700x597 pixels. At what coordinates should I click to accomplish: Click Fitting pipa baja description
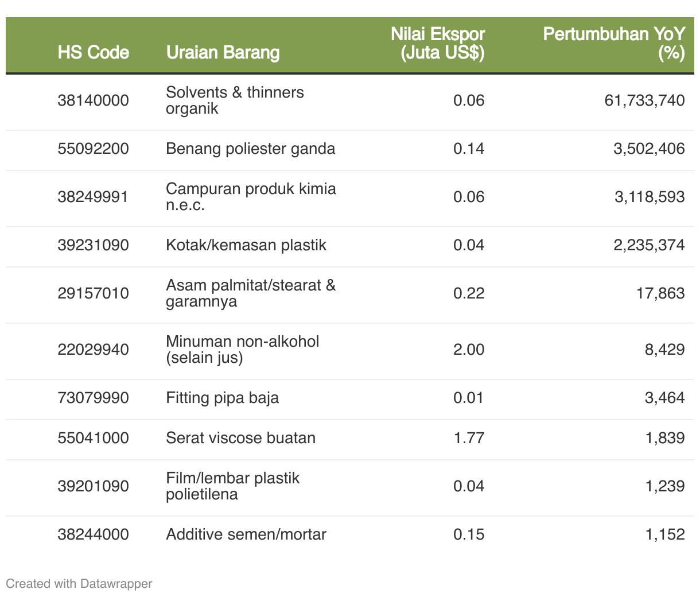coord(222,398)
